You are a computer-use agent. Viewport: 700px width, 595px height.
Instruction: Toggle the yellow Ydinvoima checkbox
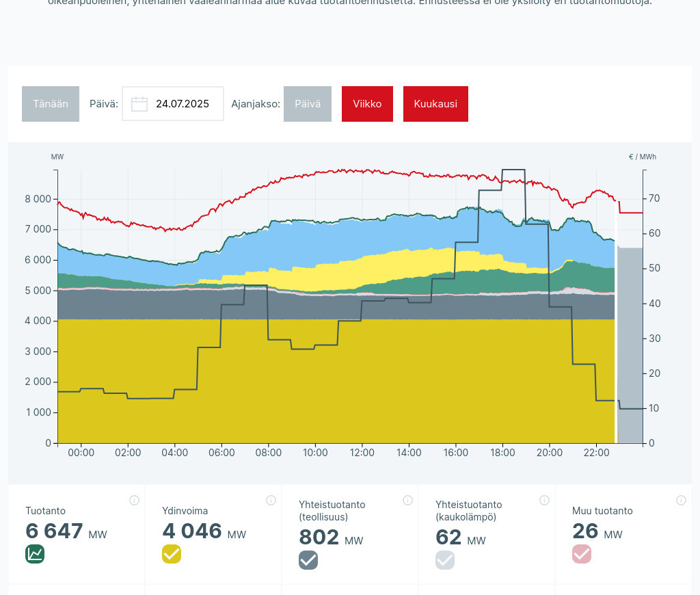click(x=172, y=554)
